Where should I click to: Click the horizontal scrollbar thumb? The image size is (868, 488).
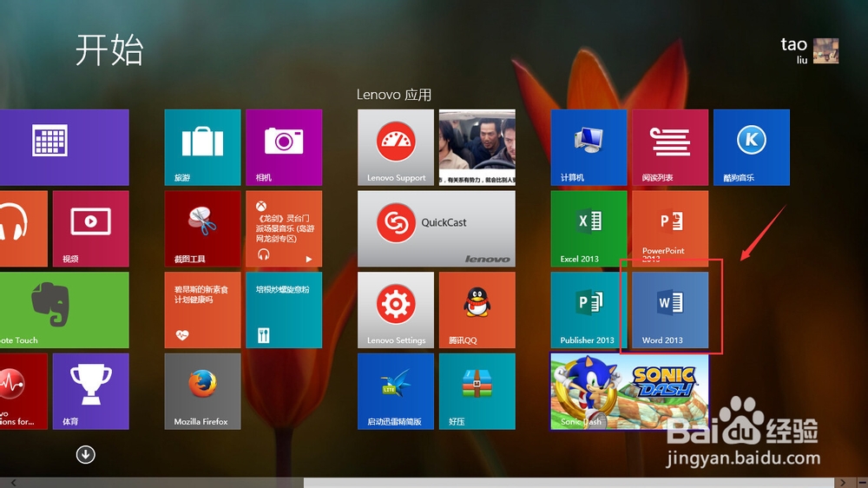[x=569, y=483]
